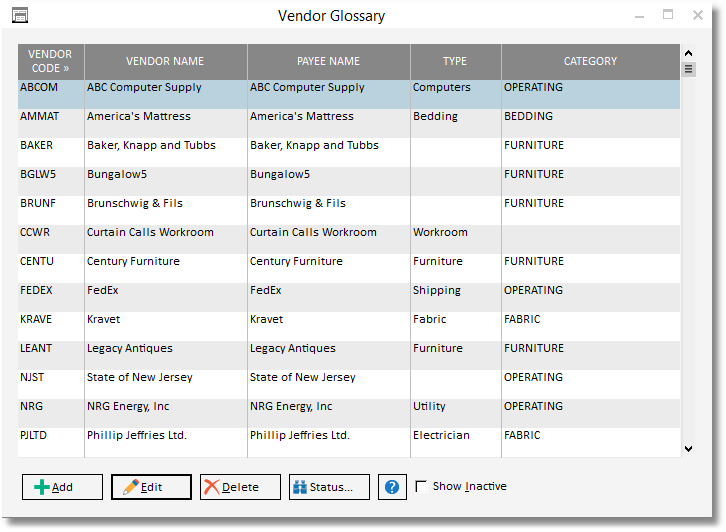Minimize the Vendor Glossary window

click(639, 16)
